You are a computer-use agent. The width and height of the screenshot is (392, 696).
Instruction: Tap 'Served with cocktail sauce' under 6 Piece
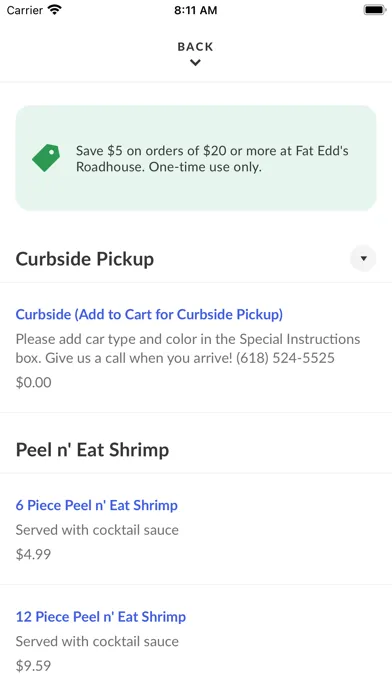(x=97, y=530)
